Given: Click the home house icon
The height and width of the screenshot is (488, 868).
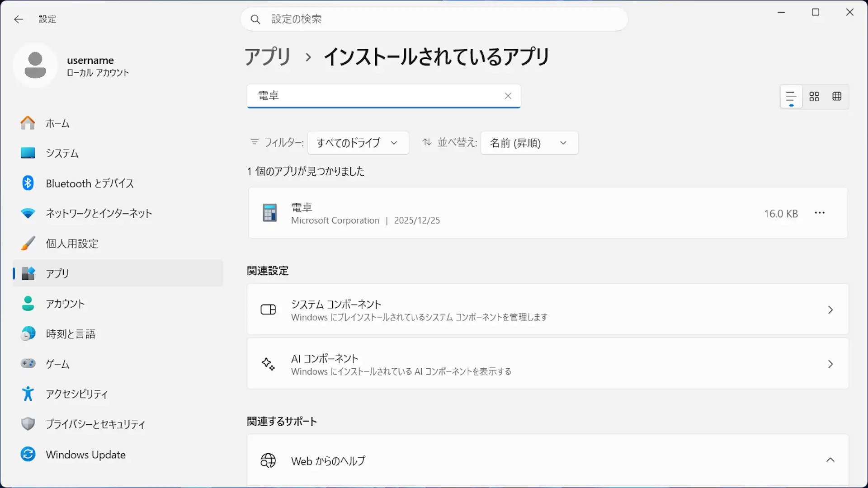Looking at the screenshot, I should (28, 123).
